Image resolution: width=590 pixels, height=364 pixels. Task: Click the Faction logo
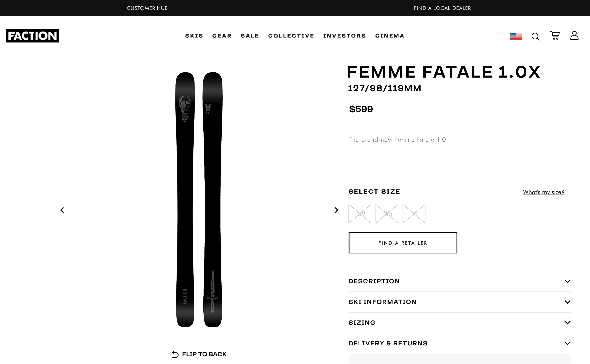click(x=33, y=36)
